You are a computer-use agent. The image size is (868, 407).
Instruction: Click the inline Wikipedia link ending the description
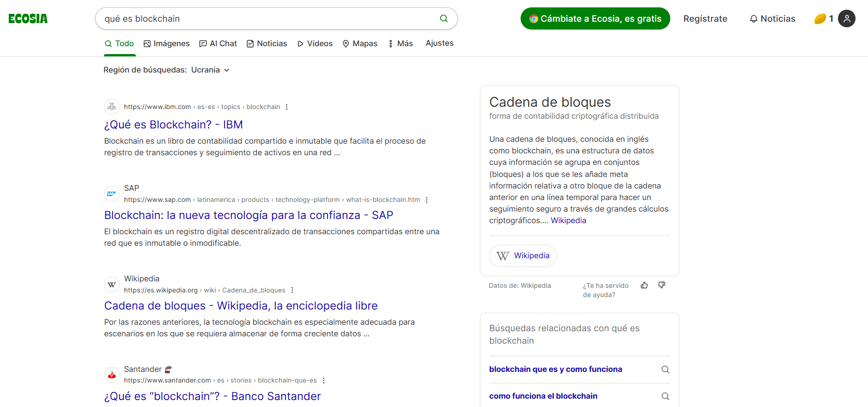click(568, 220)
